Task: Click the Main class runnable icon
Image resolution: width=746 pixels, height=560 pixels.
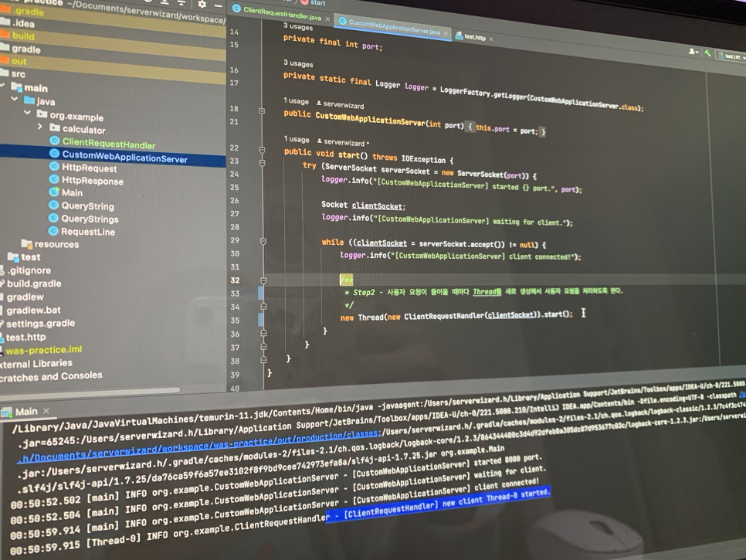Action: tap(54, 192)
